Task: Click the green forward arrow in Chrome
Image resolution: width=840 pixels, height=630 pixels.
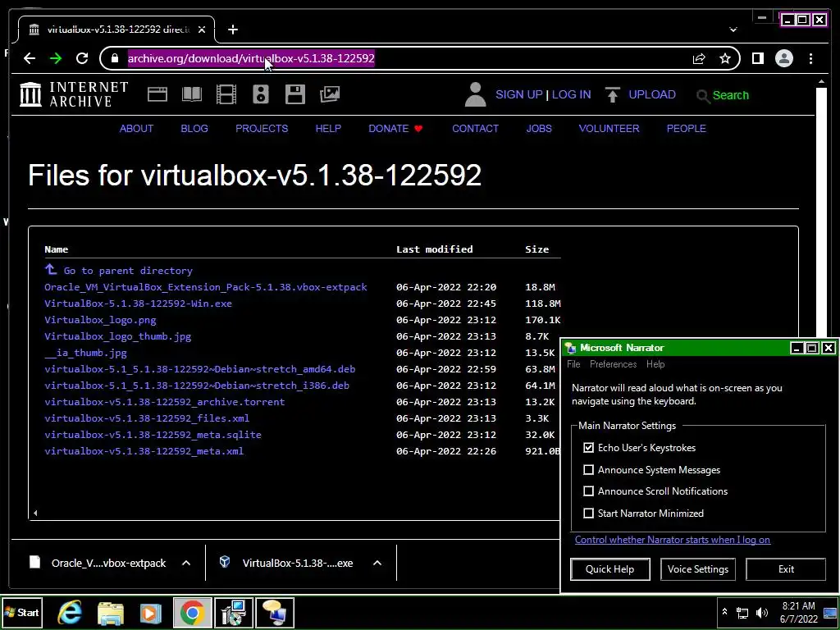Action: tap(56, 58)
